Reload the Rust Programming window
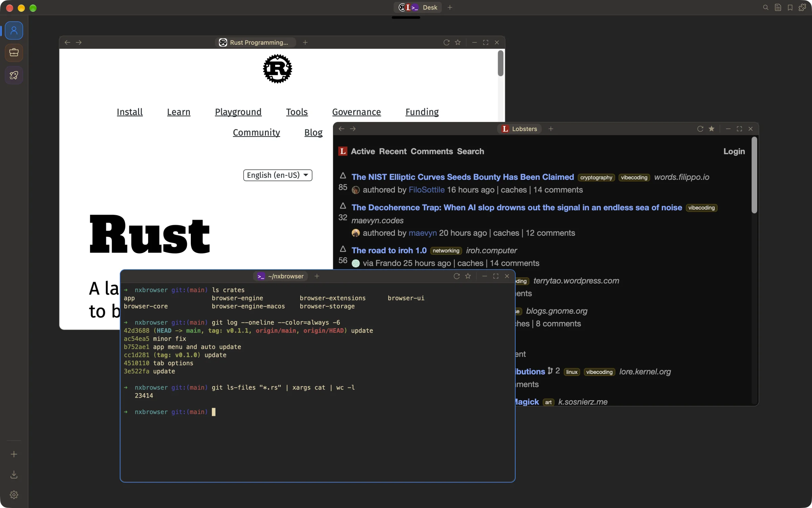Image resolution: width=812 pixels, height=508 pixels. 447,42
